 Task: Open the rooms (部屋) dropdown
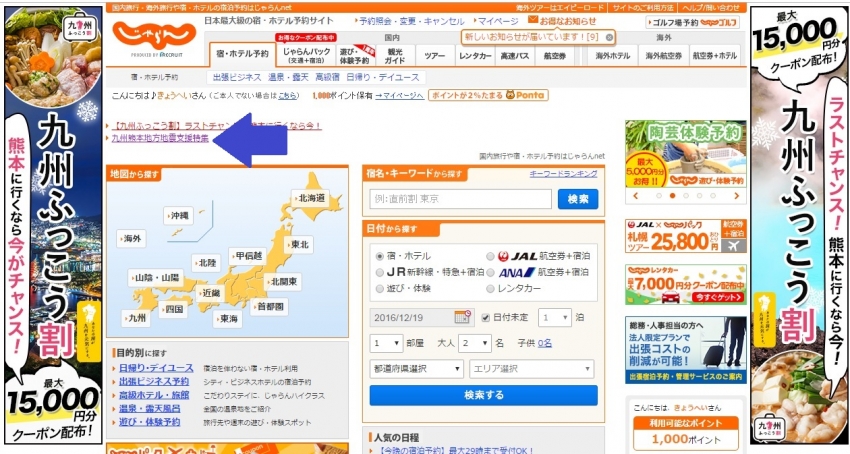[x=385, y=343]
